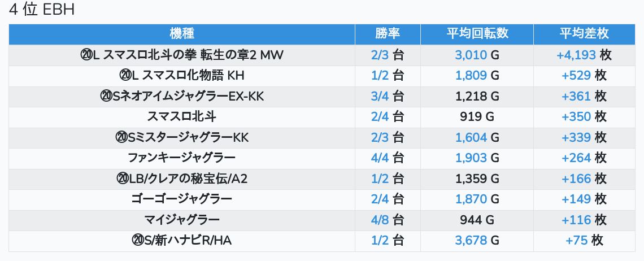Click the 3,010 average spins link
The width and height of the screenshot is (644, 261).
pos(471,55)
